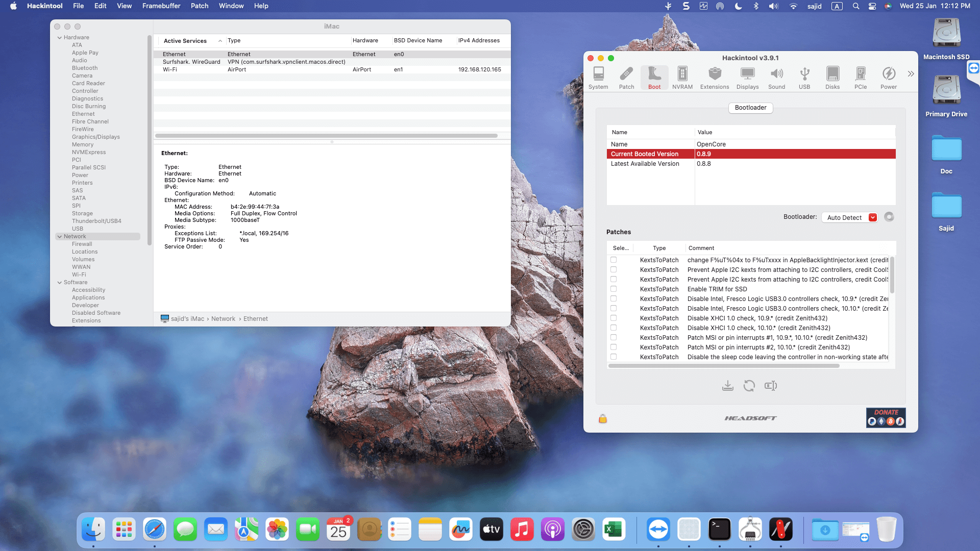The height and width of the screenshot is (551, 980).
Task: Open Control Center from the menu bar
Action: pos(872,6)
